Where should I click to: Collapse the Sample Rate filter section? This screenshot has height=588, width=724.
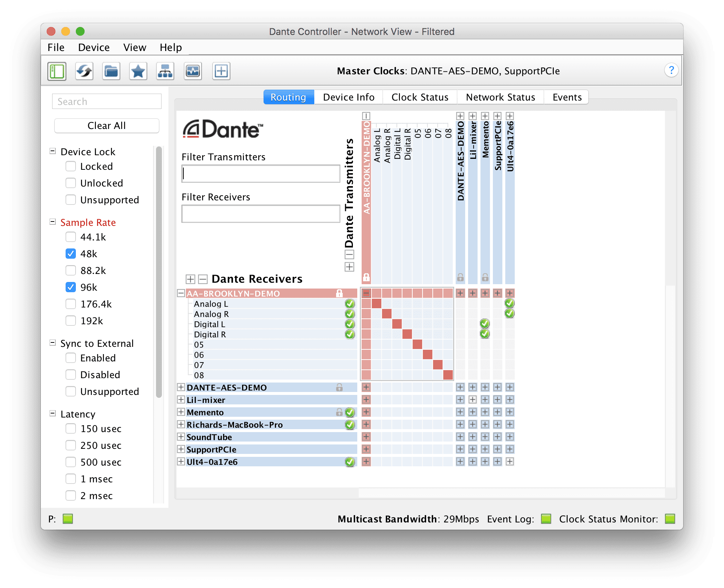[x=53, y=222]
